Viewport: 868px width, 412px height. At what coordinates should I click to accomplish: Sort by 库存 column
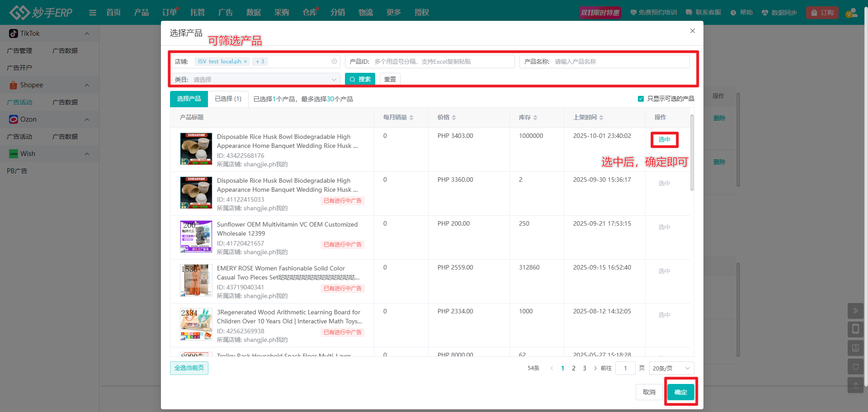(535, 118)
